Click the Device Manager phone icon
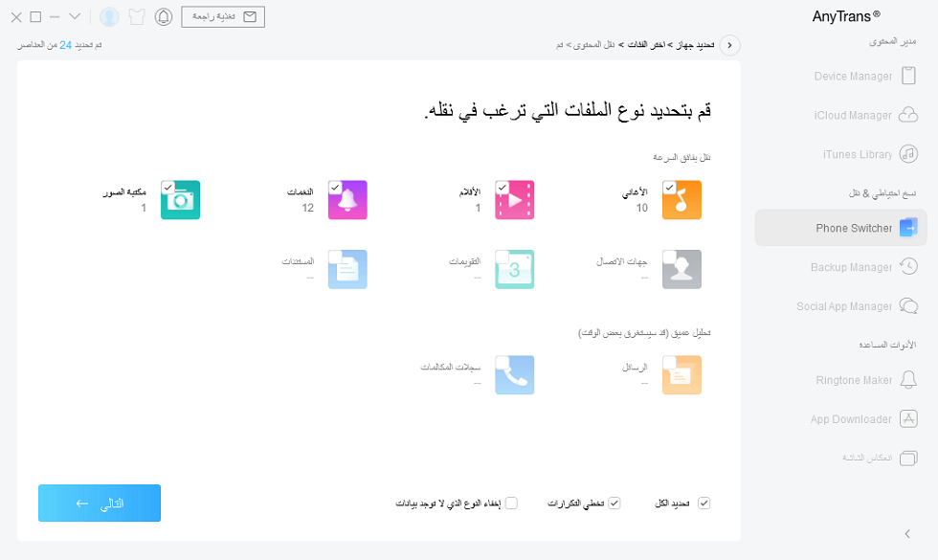This screenshot has height=560, width=938. (908, 76)
